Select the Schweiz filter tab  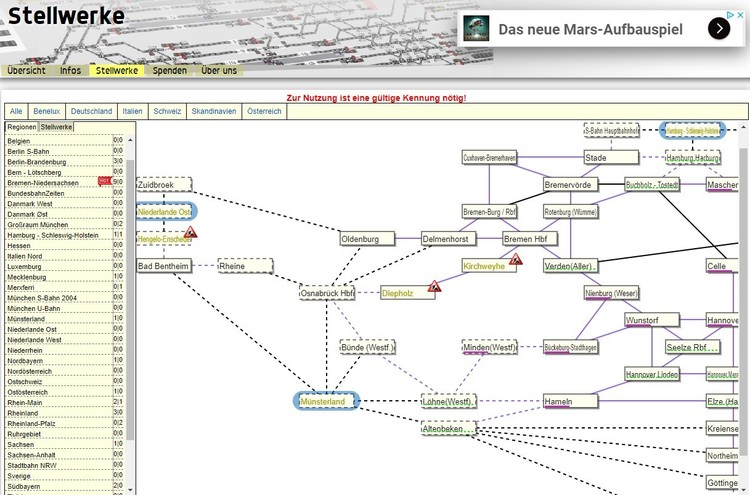(x=167, y=111)
